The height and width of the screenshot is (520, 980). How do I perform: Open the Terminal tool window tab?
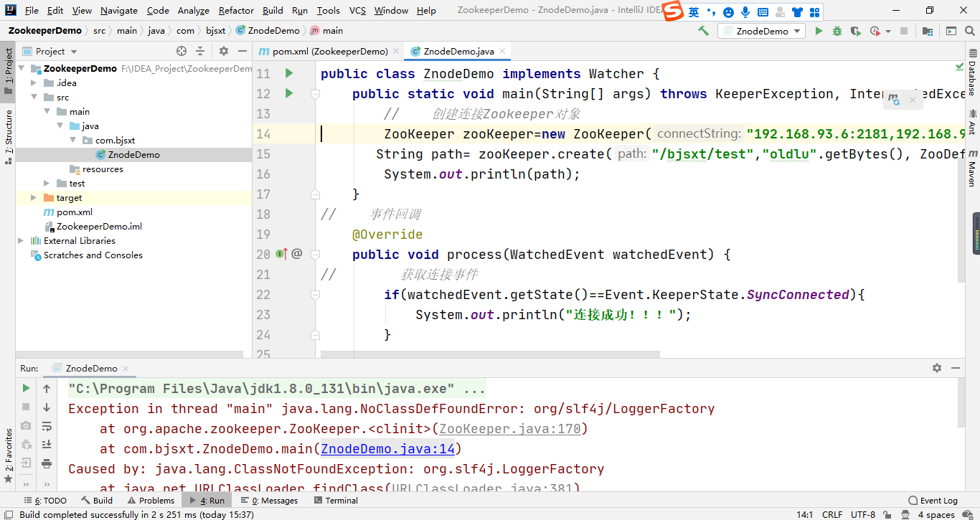pyautogui.click(x=335, y=500)
